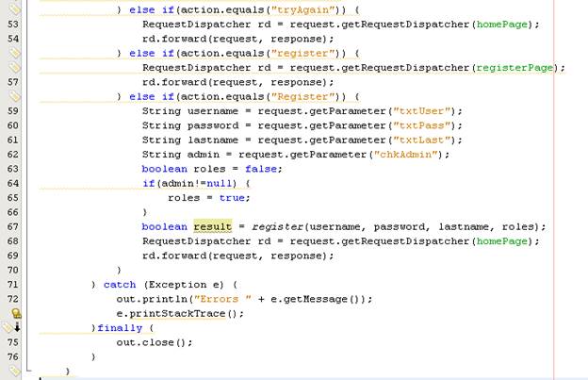588x380 pixels.
Task: Click the highlighted variable name result
Action: tap(213, 226)
